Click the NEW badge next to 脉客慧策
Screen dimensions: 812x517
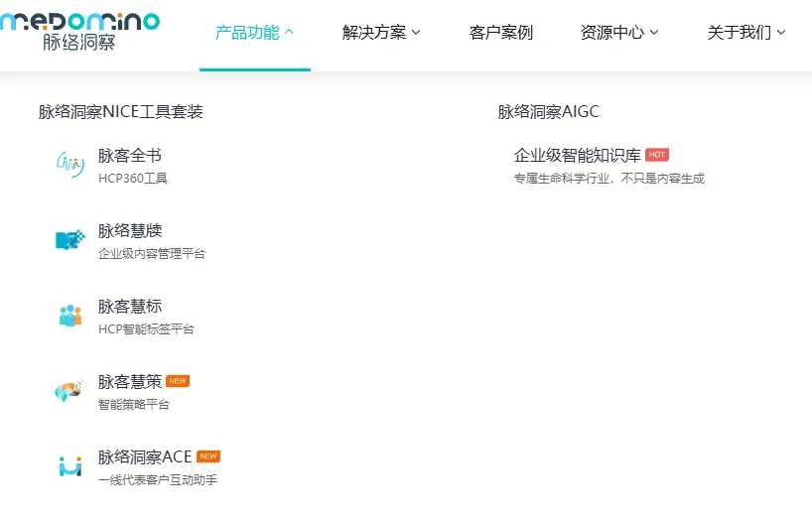coord(178,381)
